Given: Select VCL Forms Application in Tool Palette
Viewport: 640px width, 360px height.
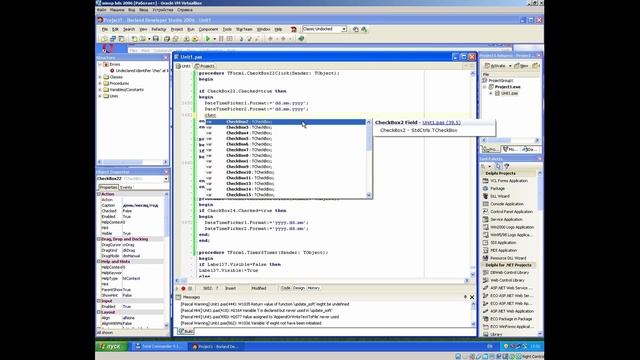Looking at the screenshot, I should point(509,181).
